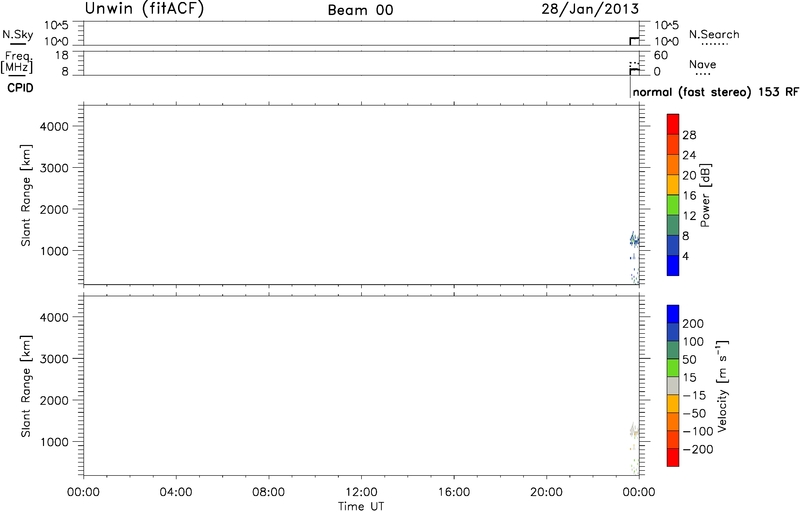Click the Power colorbar segment between 16 and 20
The width and height of the screenshot is (800, 512).
(x=673, y=185)
